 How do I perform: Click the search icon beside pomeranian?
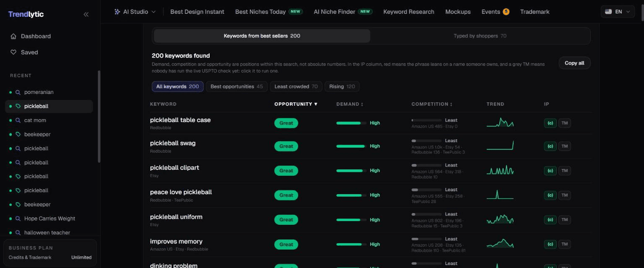(x=18, y=92)
